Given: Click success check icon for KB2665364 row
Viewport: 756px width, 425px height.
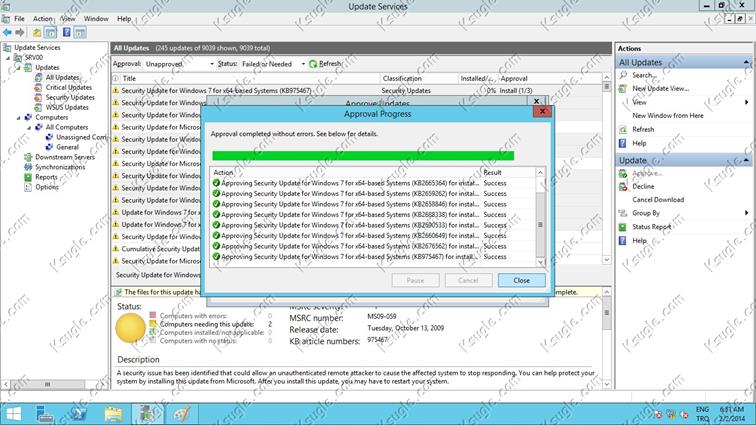Looking at the screenshot, I should pos(216,183).
